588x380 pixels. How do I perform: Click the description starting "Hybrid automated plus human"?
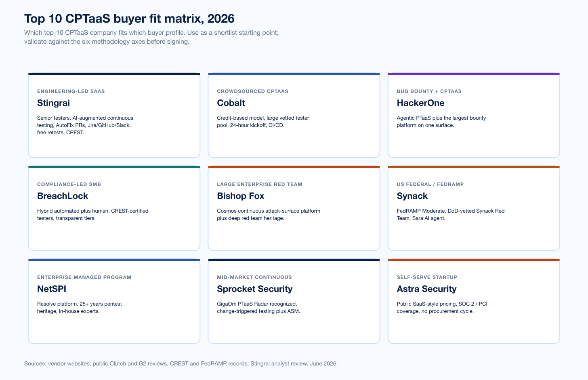click(x=93, y=215)
